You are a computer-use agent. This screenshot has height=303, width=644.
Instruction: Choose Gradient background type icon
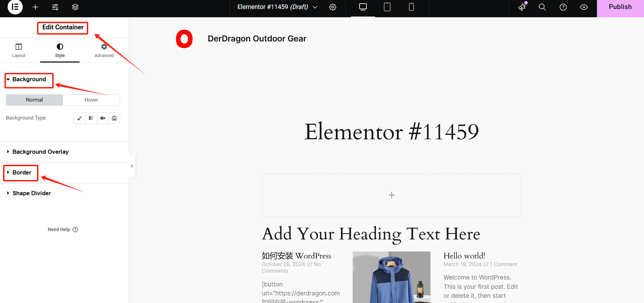(91, 118)
